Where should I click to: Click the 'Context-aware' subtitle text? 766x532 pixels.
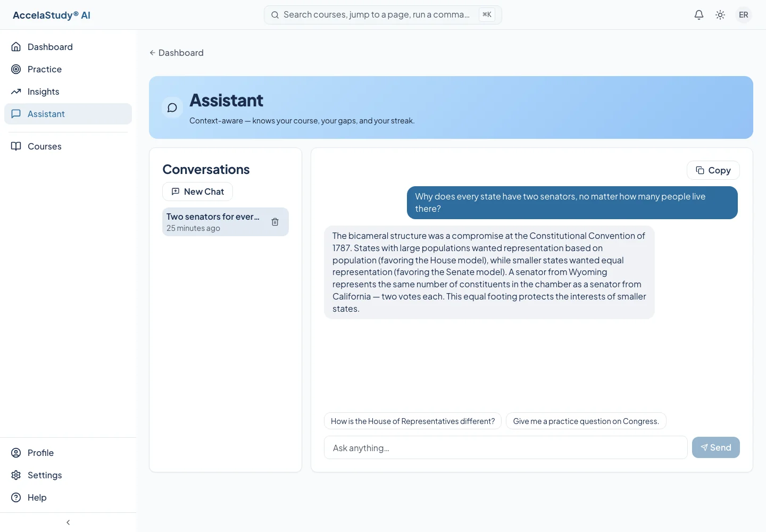pos(302,121)
